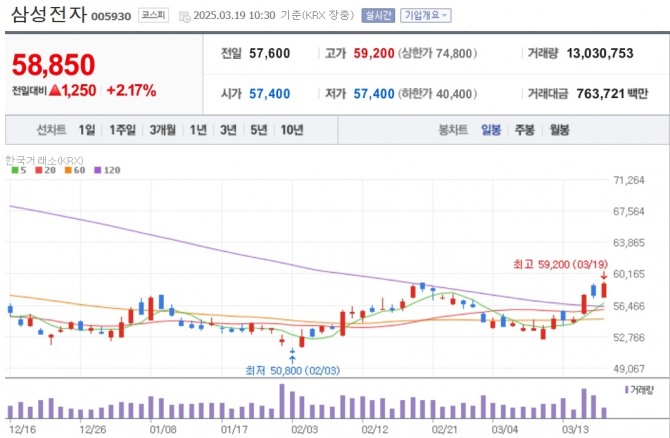This screenshot has height=438, width=670.
Task: Switch to the 주봉 weekly candle chart
Action: (x=525, y=129)
